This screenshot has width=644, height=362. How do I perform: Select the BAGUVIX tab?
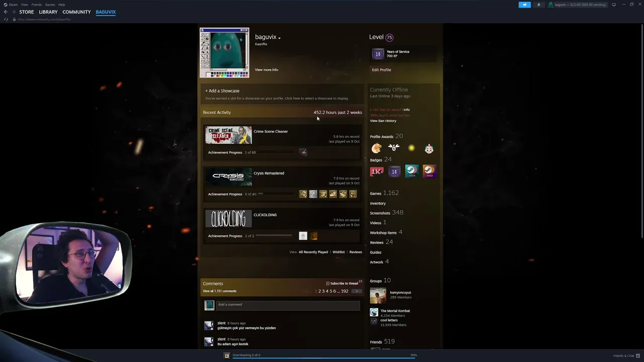(106, 12)
